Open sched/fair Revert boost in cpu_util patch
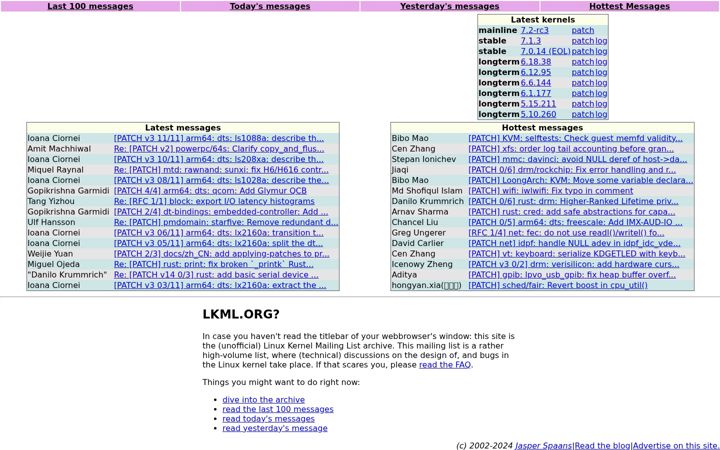Screen dimensions: 720x450 click(558, 285)
